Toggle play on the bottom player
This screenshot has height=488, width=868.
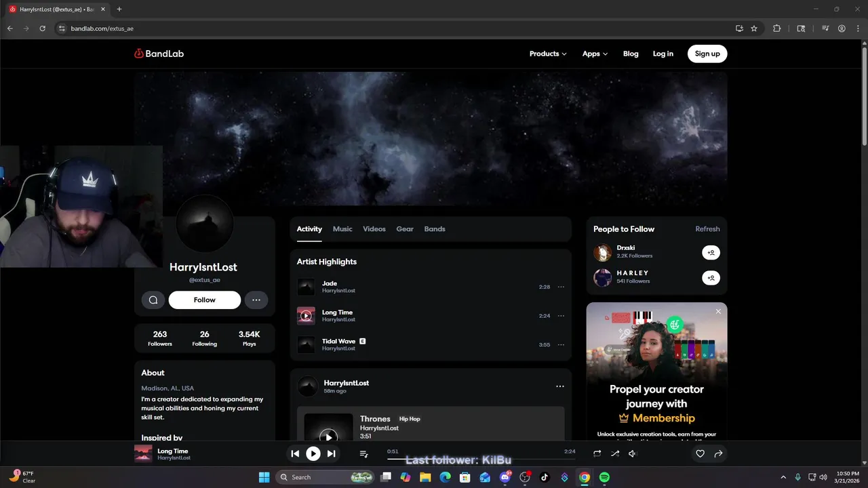point(313,454)
